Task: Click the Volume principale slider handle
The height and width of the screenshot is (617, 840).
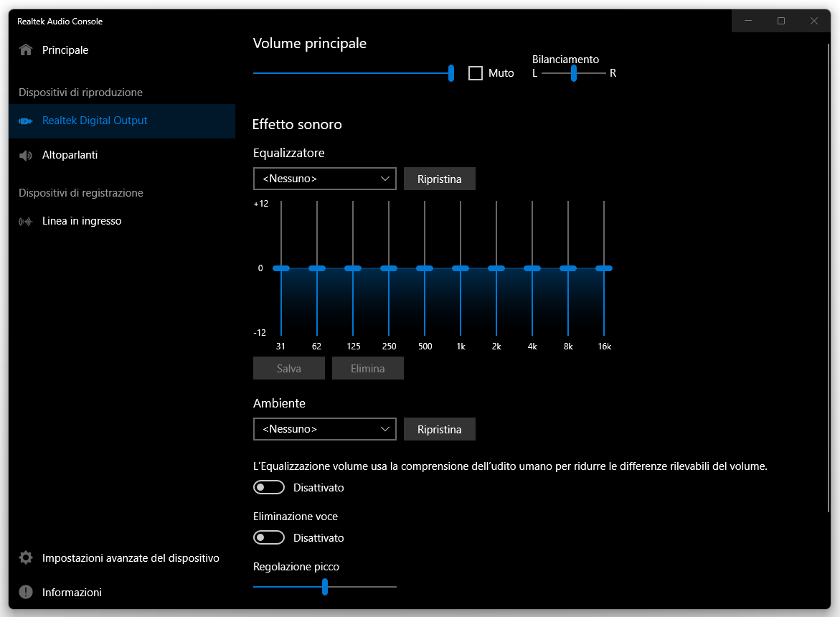Action: point(451,73)
